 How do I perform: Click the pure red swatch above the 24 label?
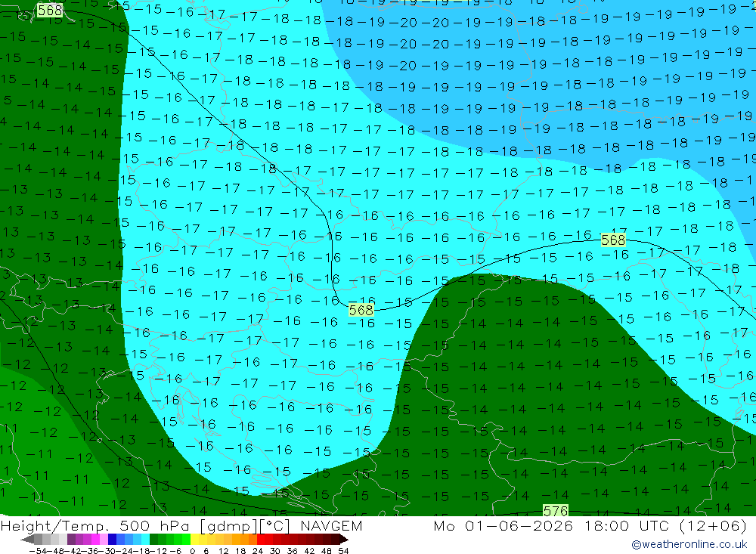pos(261,540)
